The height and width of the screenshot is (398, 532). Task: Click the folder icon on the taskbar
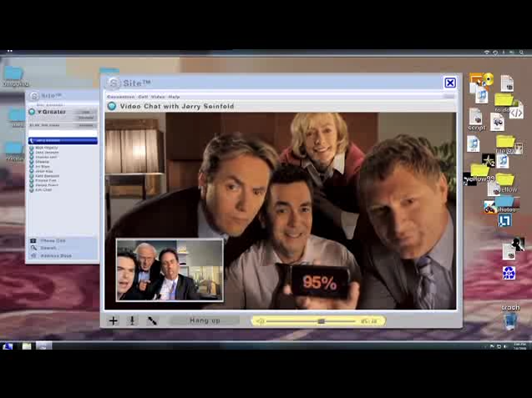coord(27,346)
